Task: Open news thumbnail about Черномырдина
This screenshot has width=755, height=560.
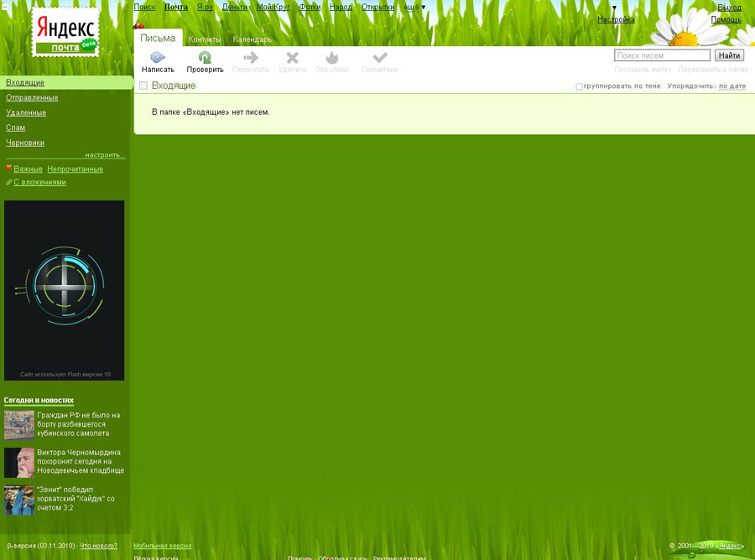Action: (18, 463)
